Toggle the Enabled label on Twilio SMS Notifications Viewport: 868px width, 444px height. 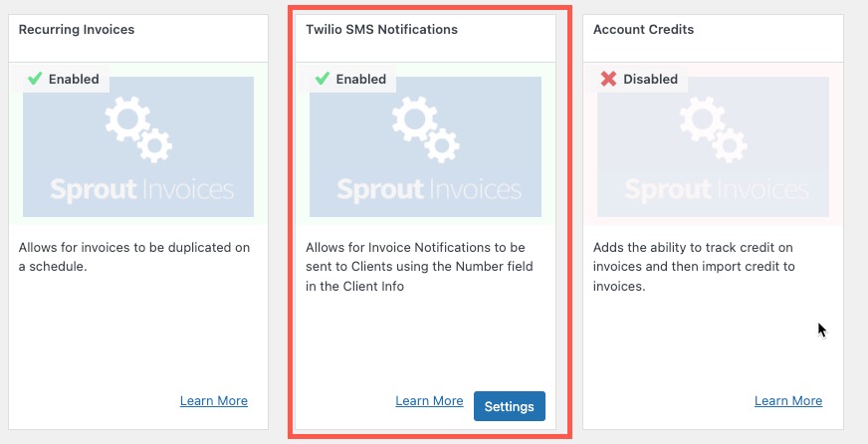coord(361,80)
